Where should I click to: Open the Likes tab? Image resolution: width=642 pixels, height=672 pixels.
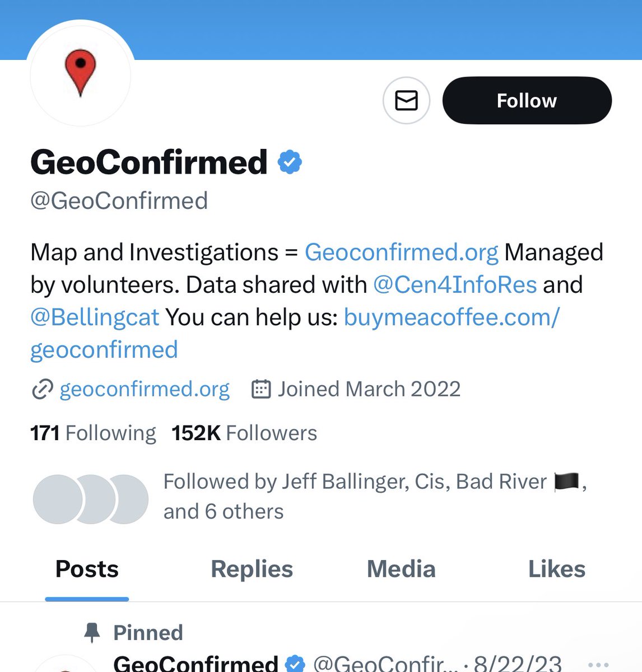click(x=556, y=570)
